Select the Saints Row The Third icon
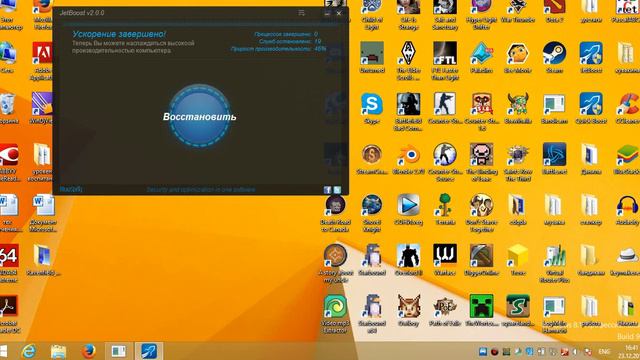Viewport: 640px width, 360px height. pos(518,162)
